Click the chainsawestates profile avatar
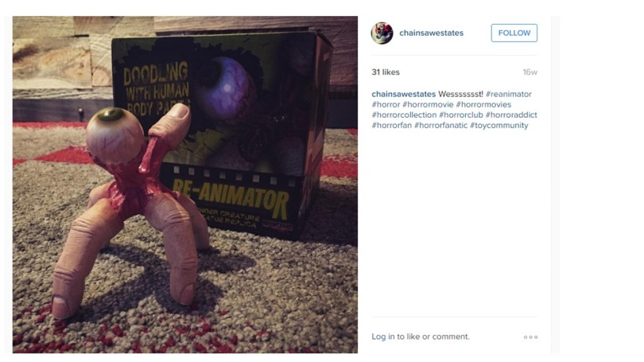This screenshot has height=362, width=644. (x=382, y=33)
